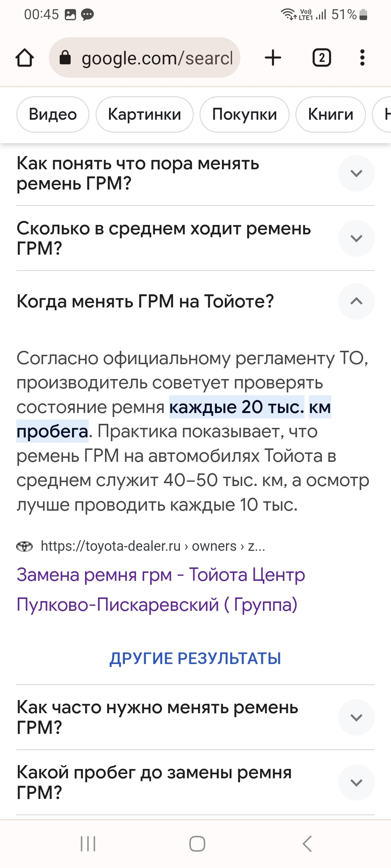This screenshot has height=868, width=391.
Task: Open a new tab with plus icon
Action: point(273,58)
